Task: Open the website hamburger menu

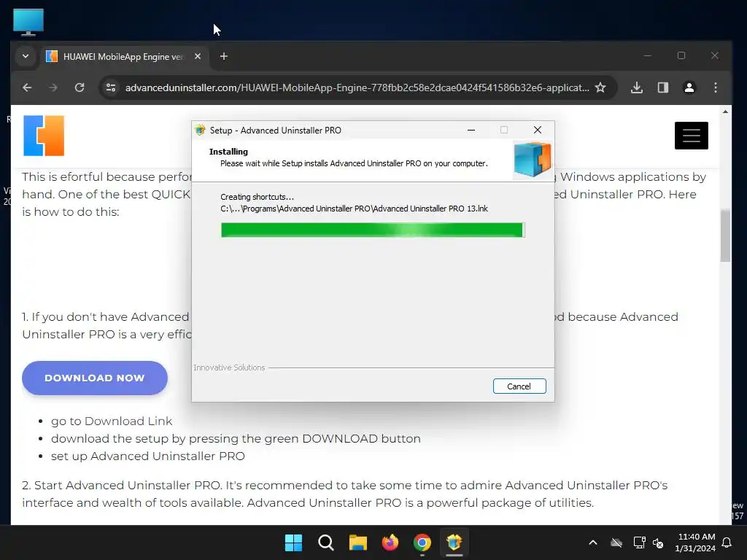Action: (692, 136)
